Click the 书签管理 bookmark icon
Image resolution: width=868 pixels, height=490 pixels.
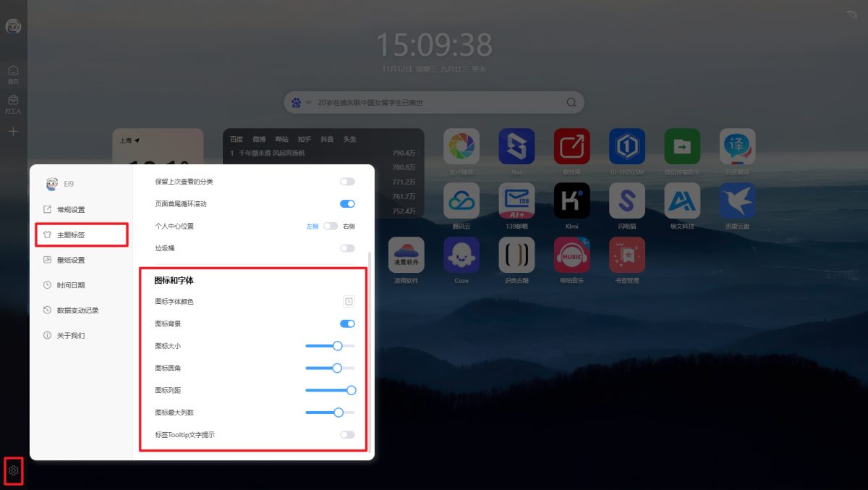pyautogui.click(x=627, y=255)
